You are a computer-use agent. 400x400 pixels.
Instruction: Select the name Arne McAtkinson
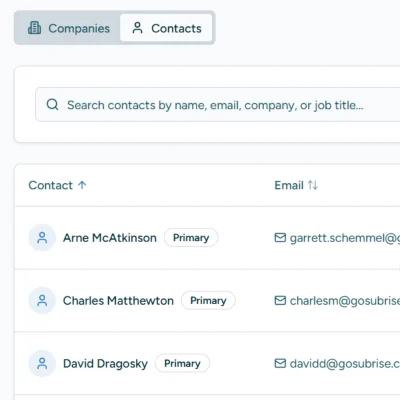[x=110, y=238]
